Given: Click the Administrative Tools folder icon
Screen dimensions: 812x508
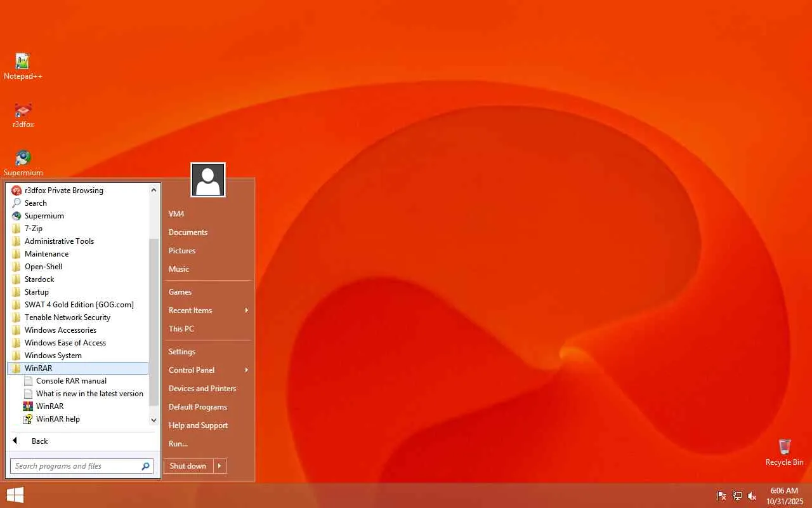Looking at the screenshot, I should [x=16, y=241].
